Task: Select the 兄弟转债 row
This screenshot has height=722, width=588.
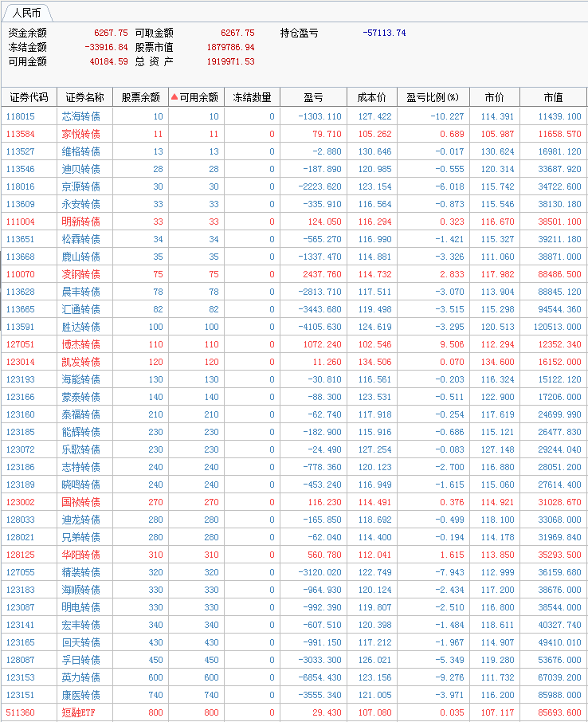Action: click(x=294, y=537)
